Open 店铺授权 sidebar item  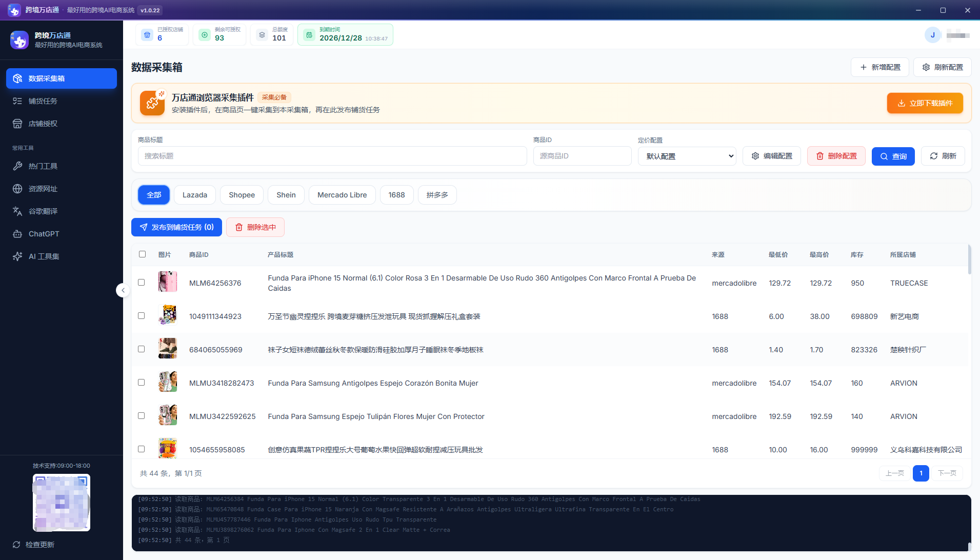pyautogui.click(x=62, y=124)
